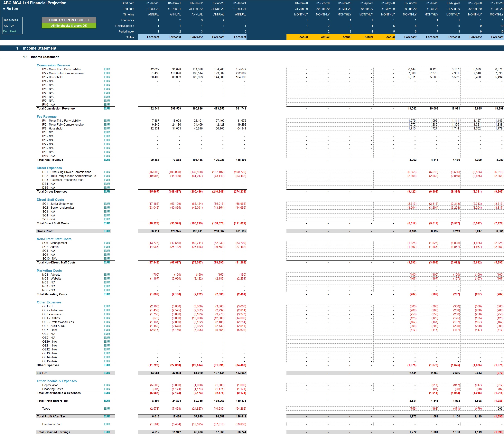
Task: Select the Commission Revenue heading
Action: [x=53, y=65]
